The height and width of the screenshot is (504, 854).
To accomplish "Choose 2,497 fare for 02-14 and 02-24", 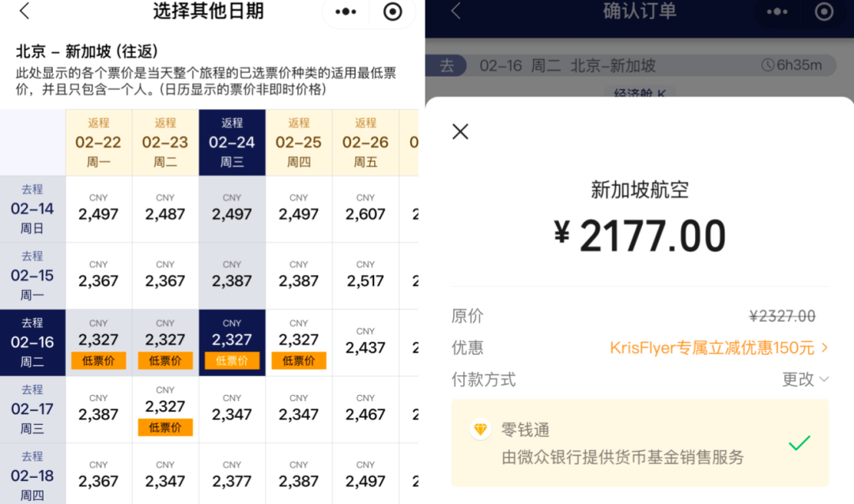I will (x=232, y=209).
